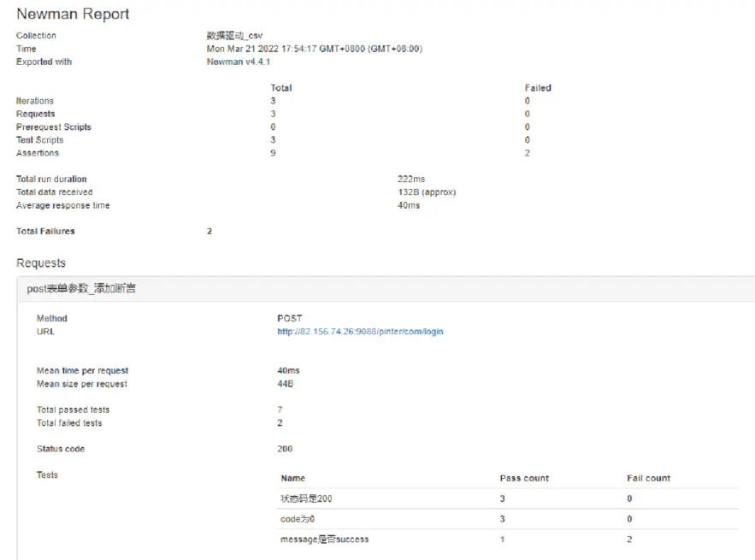Select the collection name 数据驱动_csv

[x=234, y=36]
